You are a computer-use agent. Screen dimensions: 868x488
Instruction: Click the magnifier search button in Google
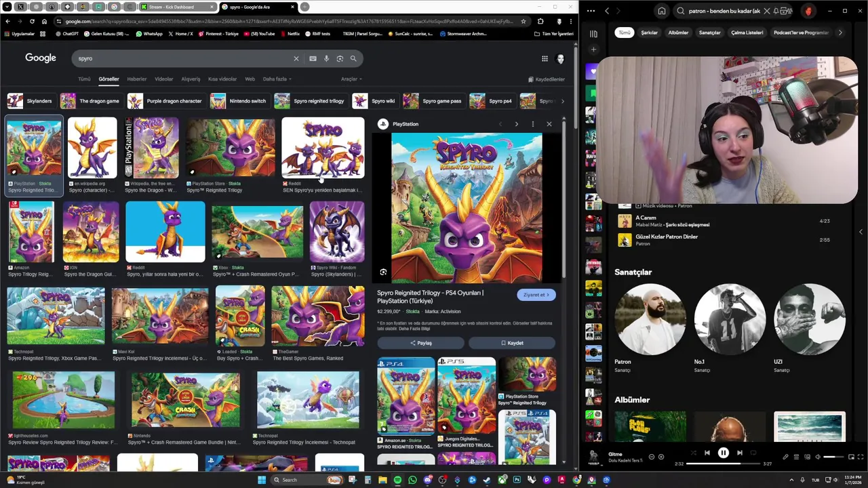[353, 58]
